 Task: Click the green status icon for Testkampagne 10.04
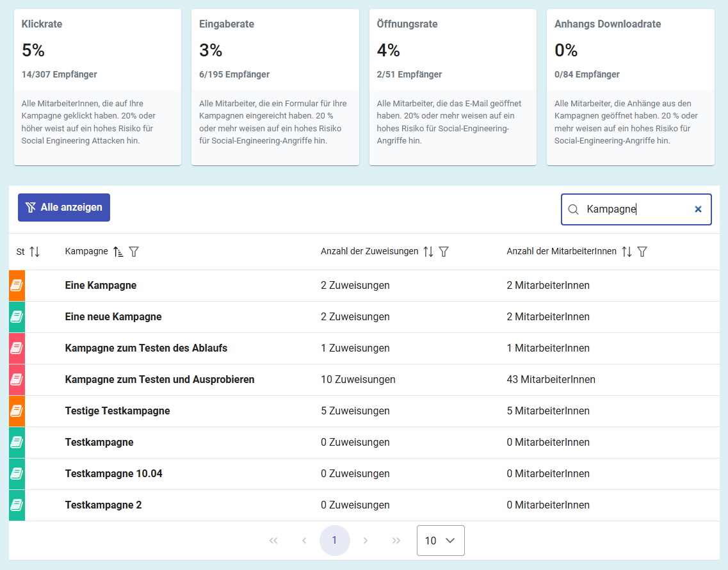pos(17,474)
